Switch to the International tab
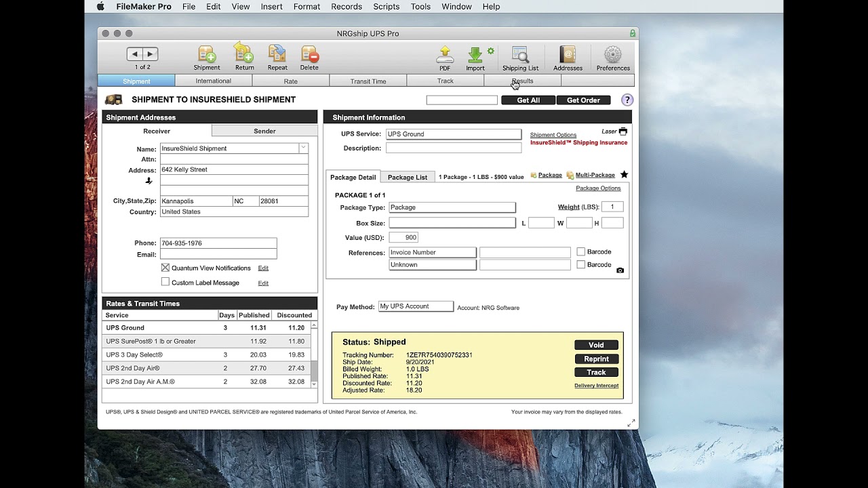This screenshot has width=868, height=488. coord(214,81)
